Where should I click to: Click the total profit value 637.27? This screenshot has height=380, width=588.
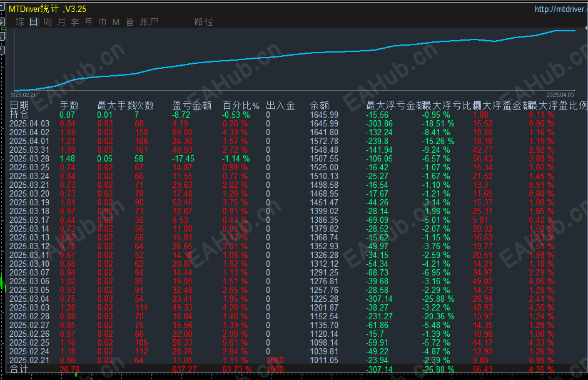click(x=184, y=369)
